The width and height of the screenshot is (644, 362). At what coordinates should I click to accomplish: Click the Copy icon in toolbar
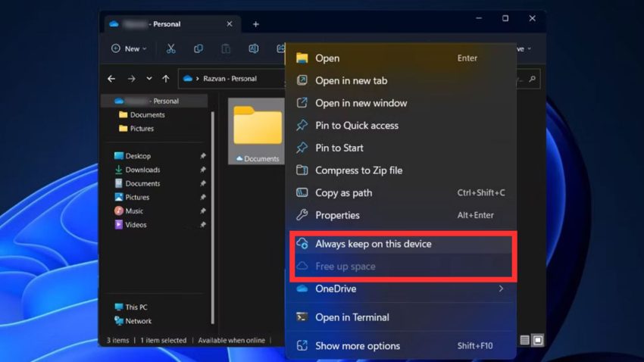[x=199, y=48]
